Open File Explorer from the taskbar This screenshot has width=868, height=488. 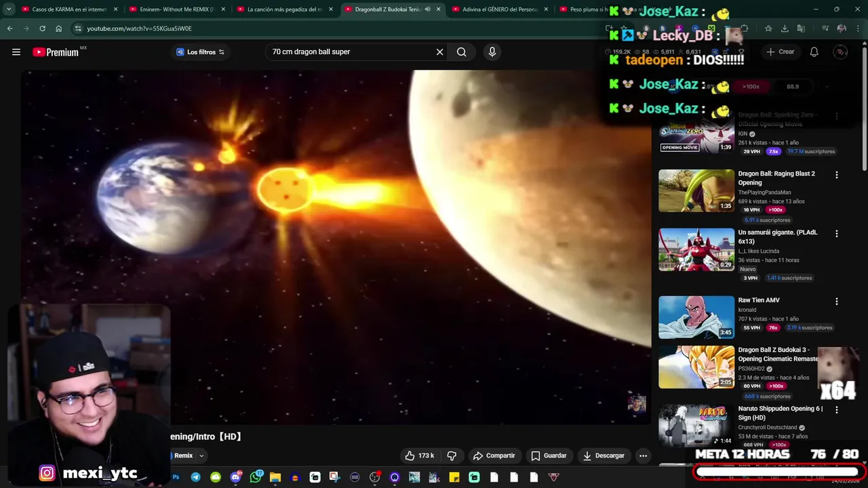(275, 477)
